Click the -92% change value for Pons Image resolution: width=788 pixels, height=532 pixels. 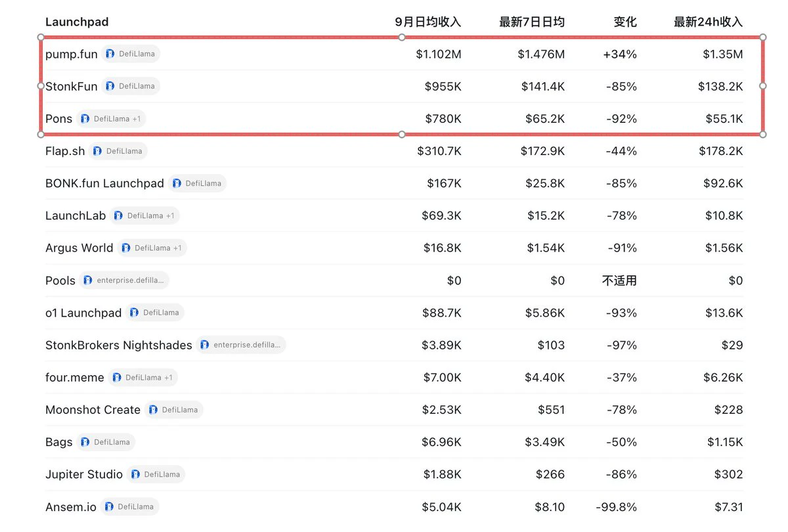(621, 119)
